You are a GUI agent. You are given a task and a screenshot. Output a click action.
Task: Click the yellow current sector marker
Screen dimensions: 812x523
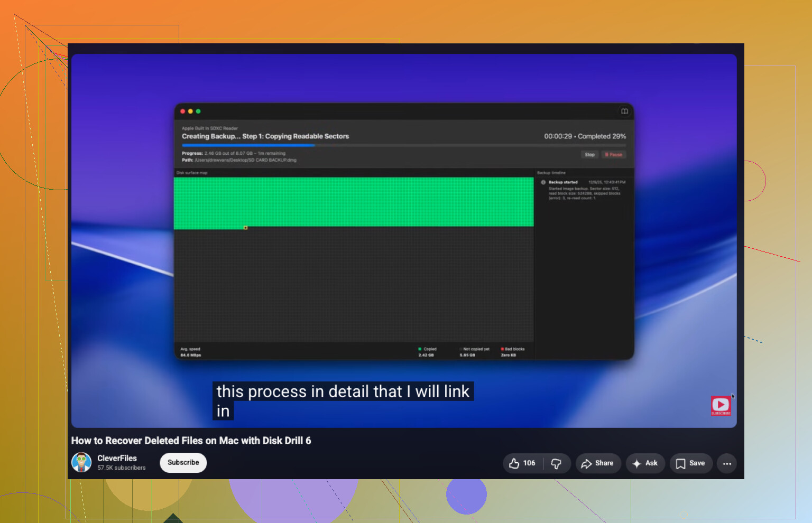[245, 228]
